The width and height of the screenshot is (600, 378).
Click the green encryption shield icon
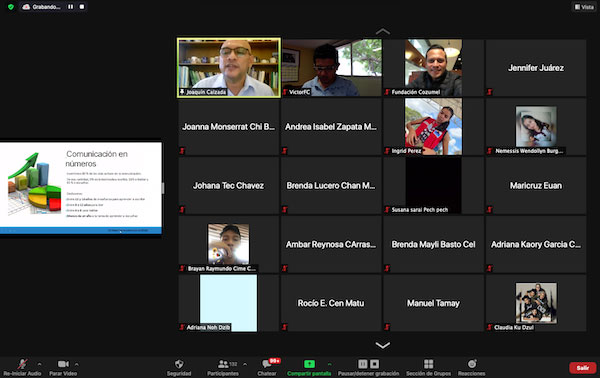pos(11,7)
